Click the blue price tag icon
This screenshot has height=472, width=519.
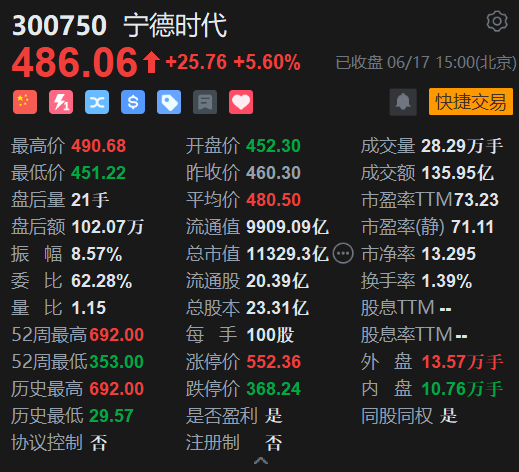coord(169,102)
